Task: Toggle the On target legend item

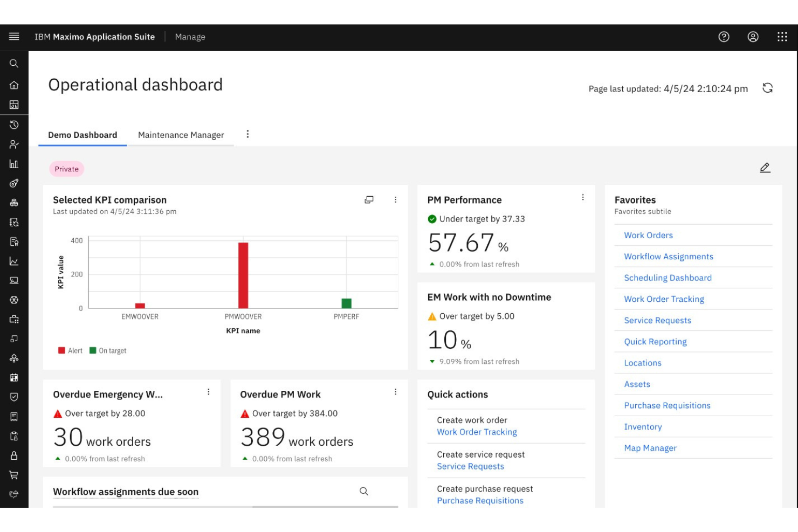Action: [112, 350]
